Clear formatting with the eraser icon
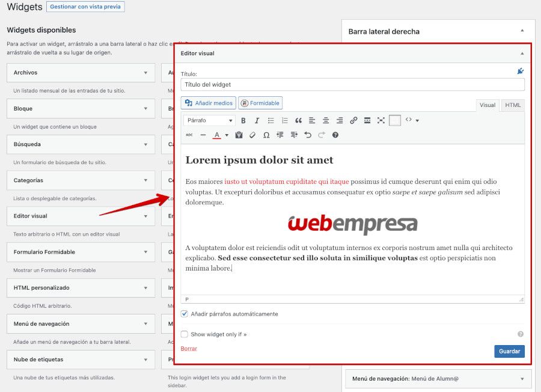The width and height of the screenshot is (541, 392). (252, 135)
